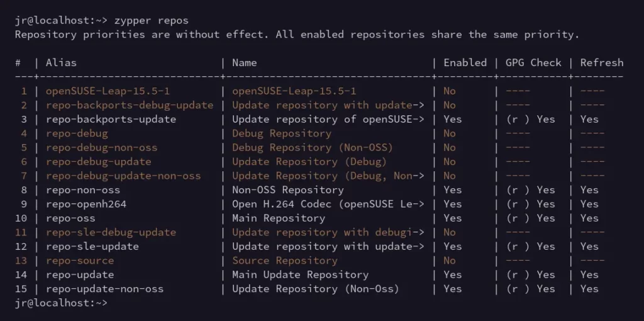This screenshot has height=321, width=644.
Task: Click the repo-backports-debug-update alias
Action: tap(130, 105)
